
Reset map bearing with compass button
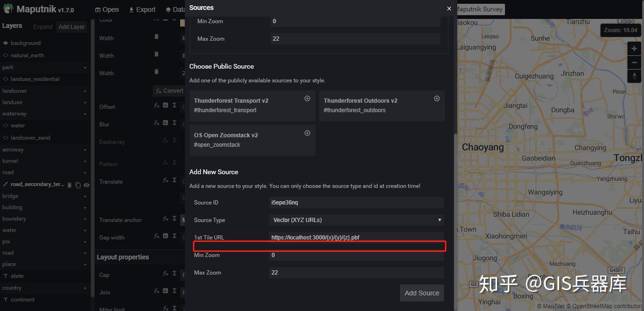634,76
